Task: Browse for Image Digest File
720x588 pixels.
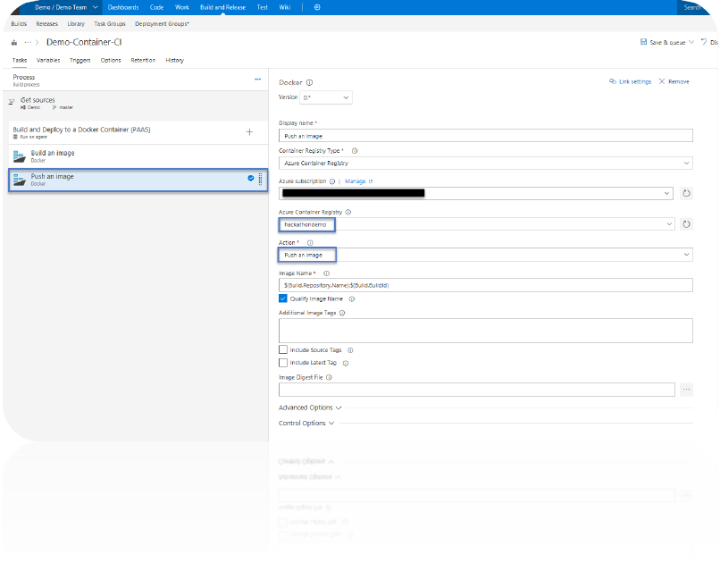Action: click(x=686, y=390)
